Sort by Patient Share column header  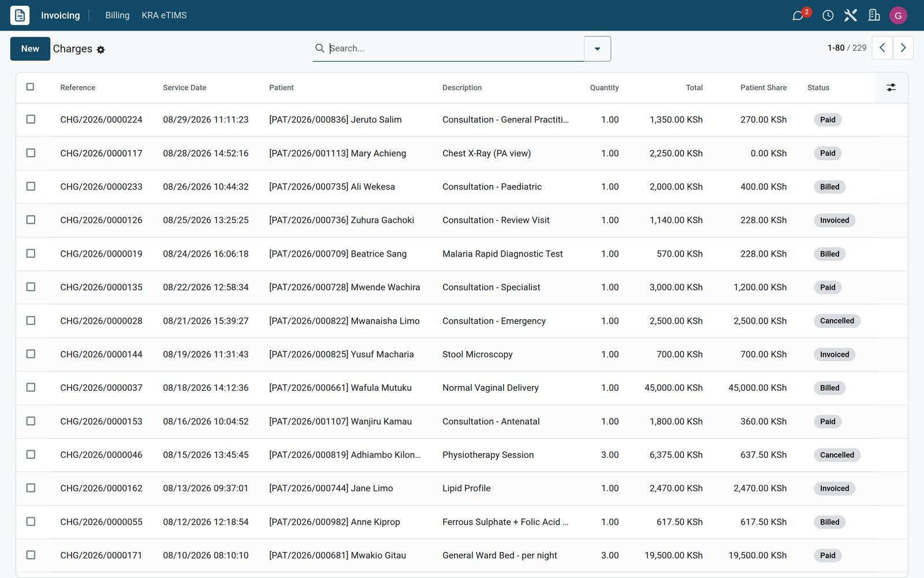click(x=763, y=88)
